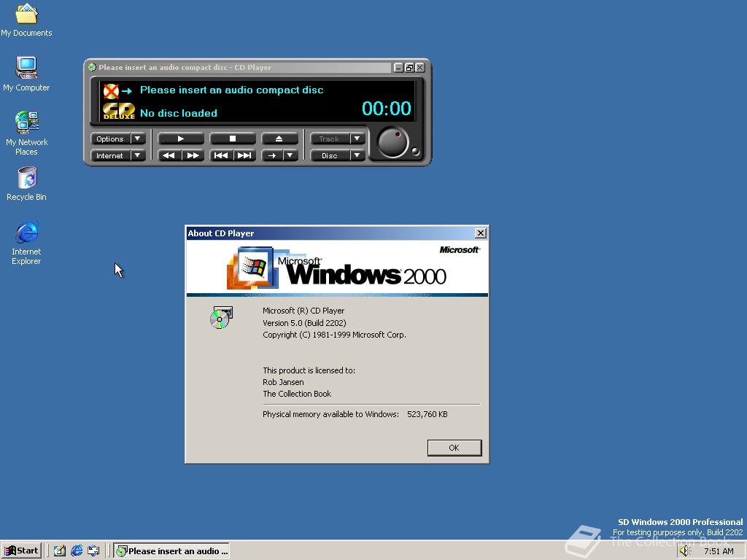The width and height of the screenshot is (747, 560).
Task: Switch CD Player to compact view button
Action: [x=409, y=68]
